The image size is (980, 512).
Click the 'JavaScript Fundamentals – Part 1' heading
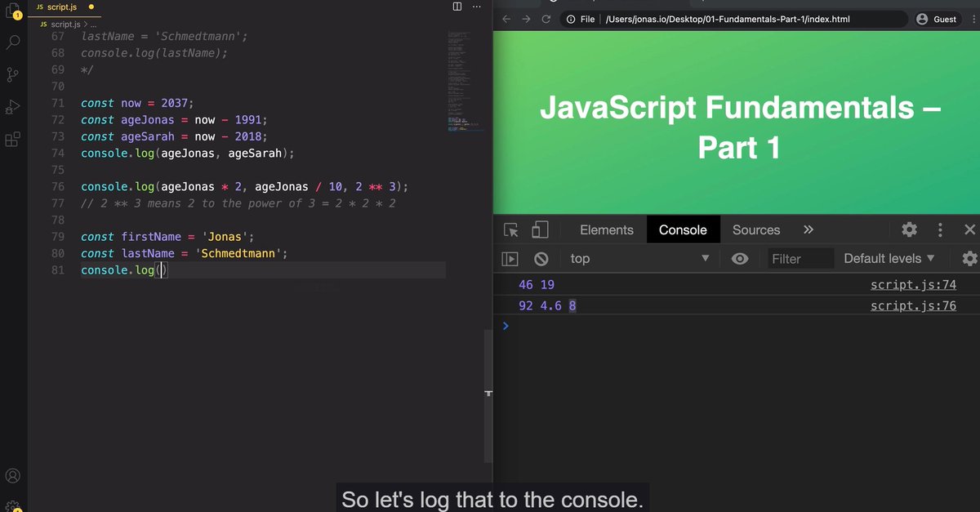pos(740,127)
